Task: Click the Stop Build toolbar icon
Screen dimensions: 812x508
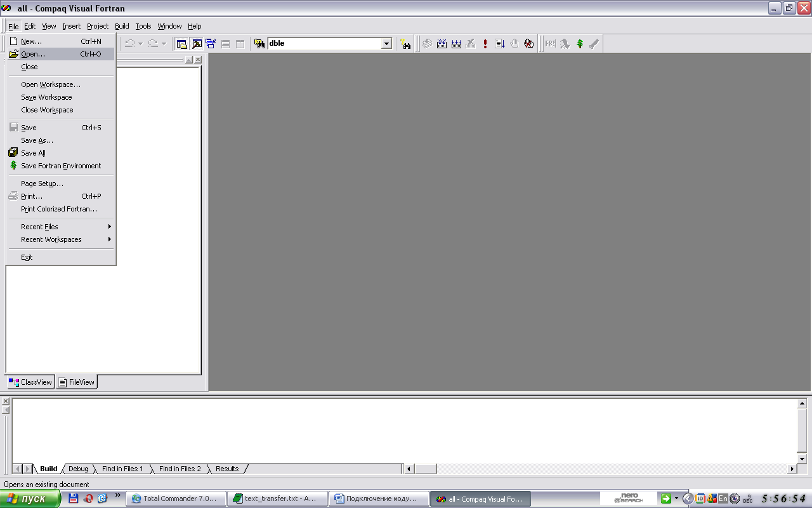Action: [x=470, y=44]
